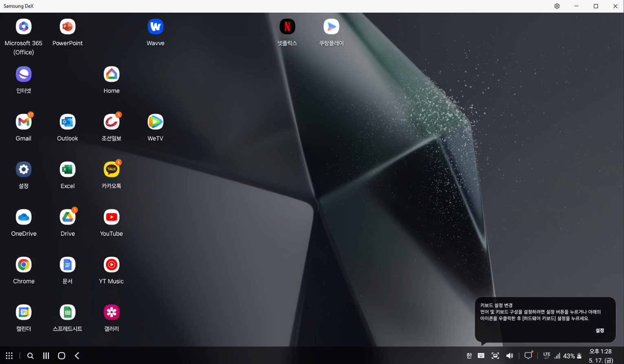Minimize the Samsung DeX window
The height and width of the screenshot is (364, 624).
pyautogui.click(x=576, y=6)
